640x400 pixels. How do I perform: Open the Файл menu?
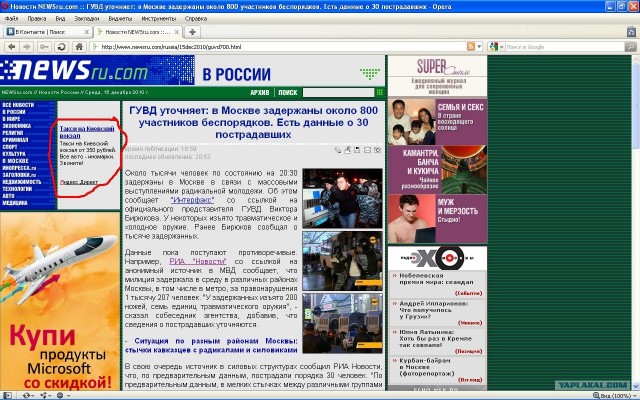11,18
